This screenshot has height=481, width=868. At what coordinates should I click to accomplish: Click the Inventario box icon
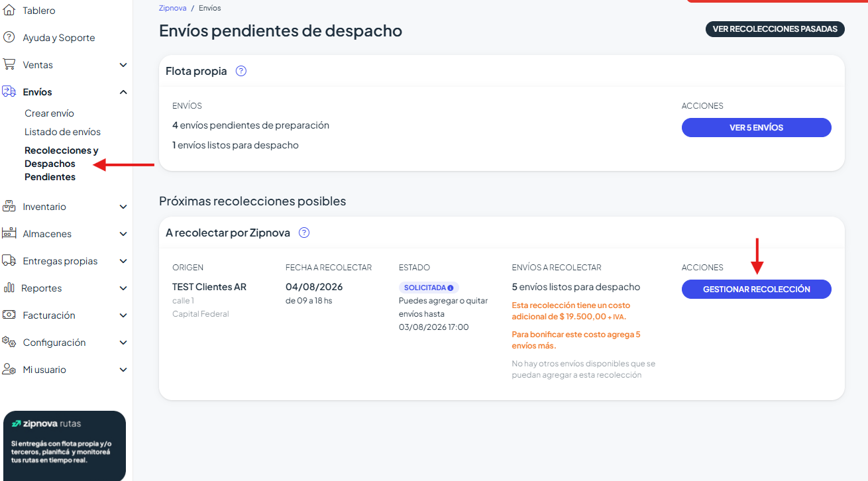click(9, 207)
